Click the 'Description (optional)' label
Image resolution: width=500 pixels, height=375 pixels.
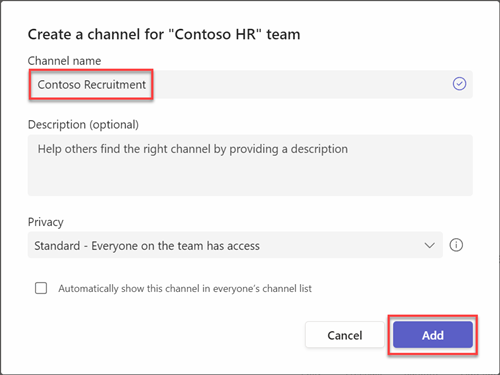pos(83,125)
